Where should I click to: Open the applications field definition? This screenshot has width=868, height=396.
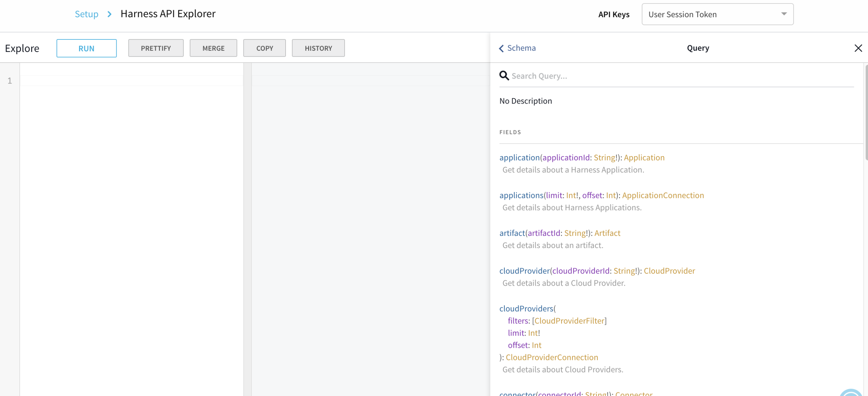521,195
